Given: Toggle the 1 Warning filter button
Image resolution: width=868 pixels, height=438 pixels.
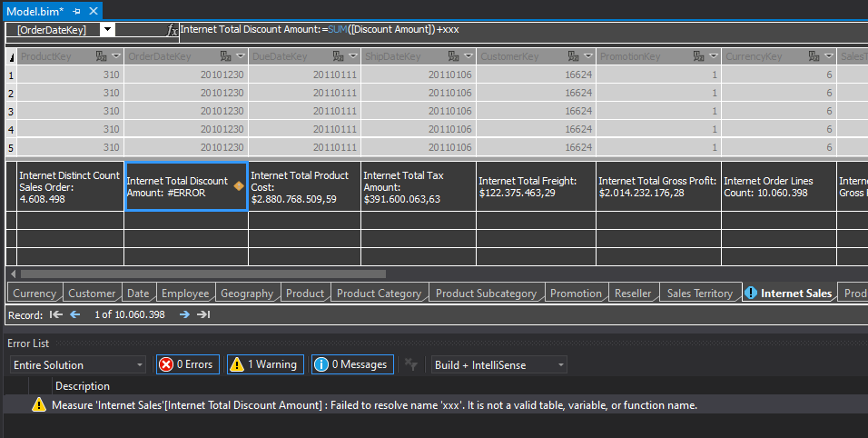Looking at the screenshot, I should click(265, 364).
